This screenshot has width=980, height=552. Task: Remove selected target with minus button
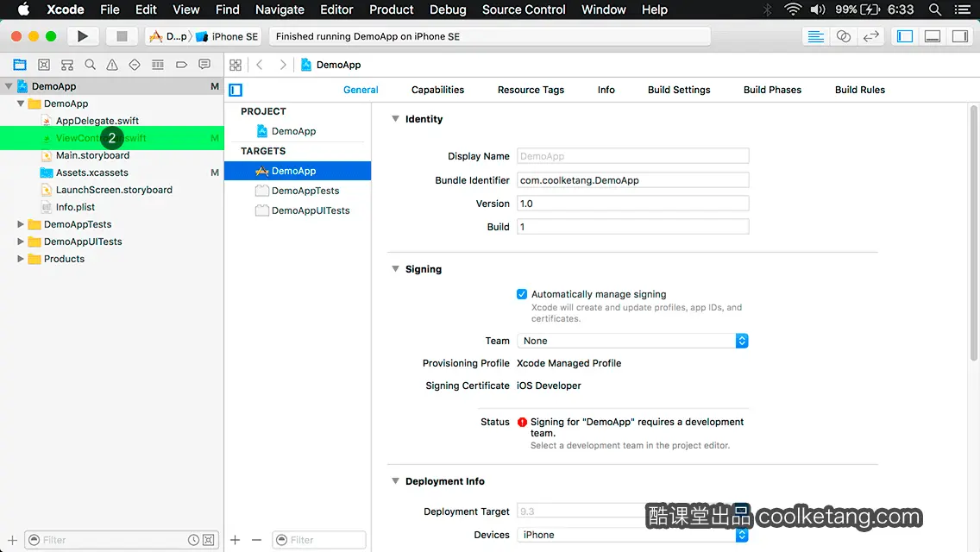click(x=256, y=540)
